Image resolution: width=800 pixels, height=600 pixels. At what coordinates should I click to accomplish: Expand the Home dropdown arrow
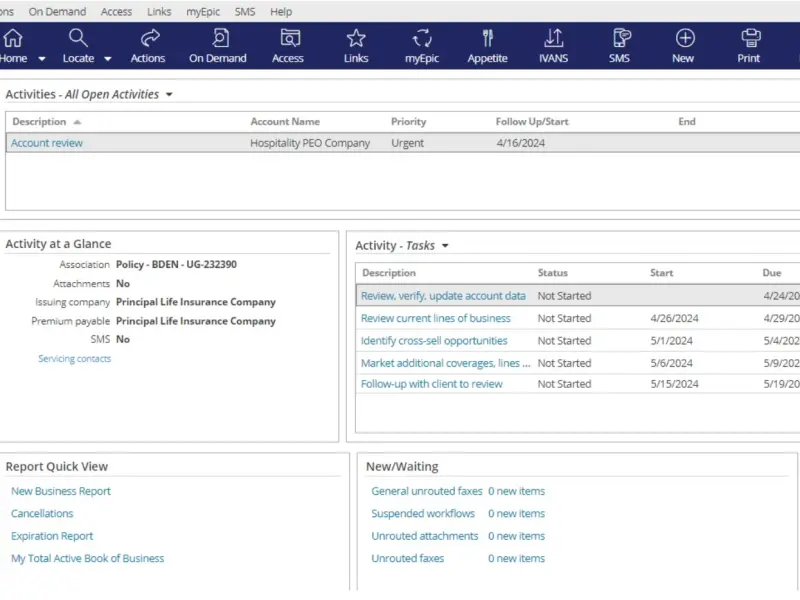(x=42, y=59)
